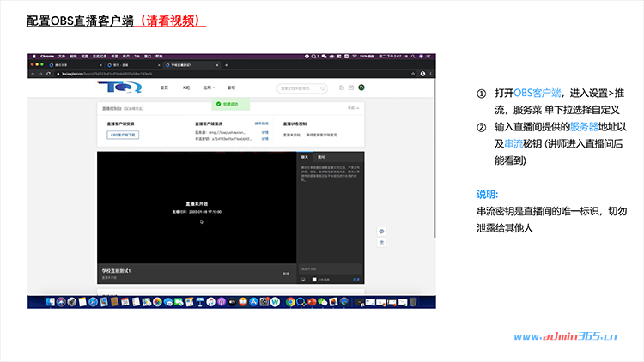The width and height of the screenshot is (644, 362).
Task: Click the page vertical scrollbar
Action: tap(434, 159)
